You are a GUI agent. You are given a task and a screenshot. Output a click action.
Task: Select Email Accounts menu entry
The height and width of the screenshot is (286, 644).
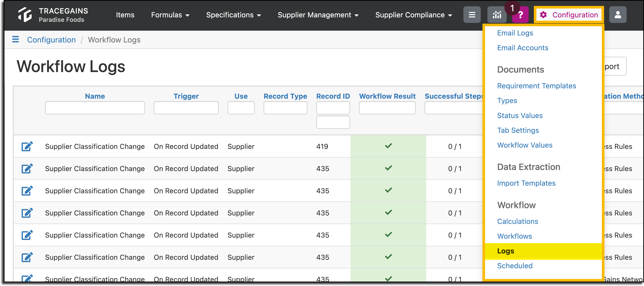coord(523,47)
